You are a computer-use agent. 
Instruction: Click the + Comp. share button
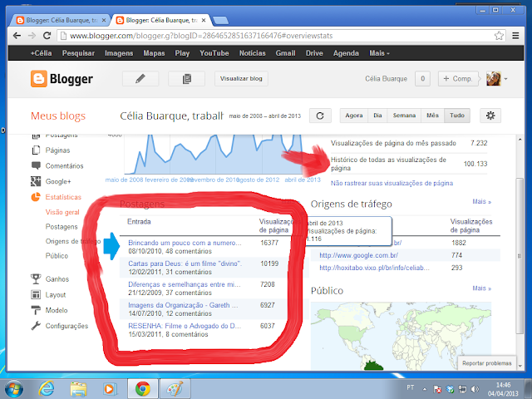coord(458,79)
